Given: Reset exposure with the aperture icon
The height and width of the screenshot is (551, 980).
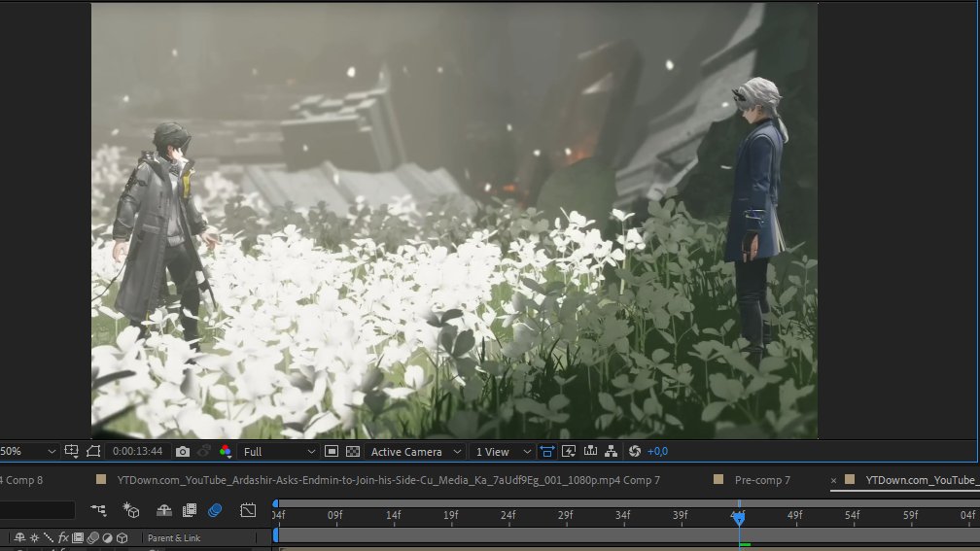Looking at the screenshot, I should [x=635, y=451].
